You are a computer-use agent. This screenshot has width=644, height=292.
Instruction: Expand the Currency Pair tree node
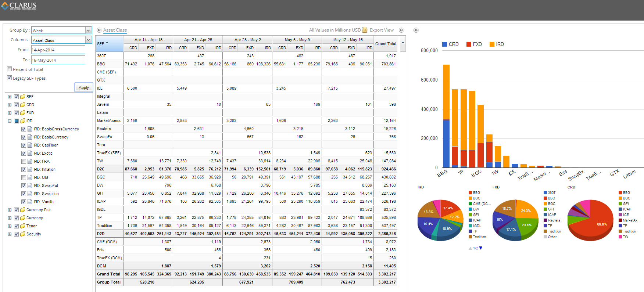pyautogui.click(x=10, y=210)
